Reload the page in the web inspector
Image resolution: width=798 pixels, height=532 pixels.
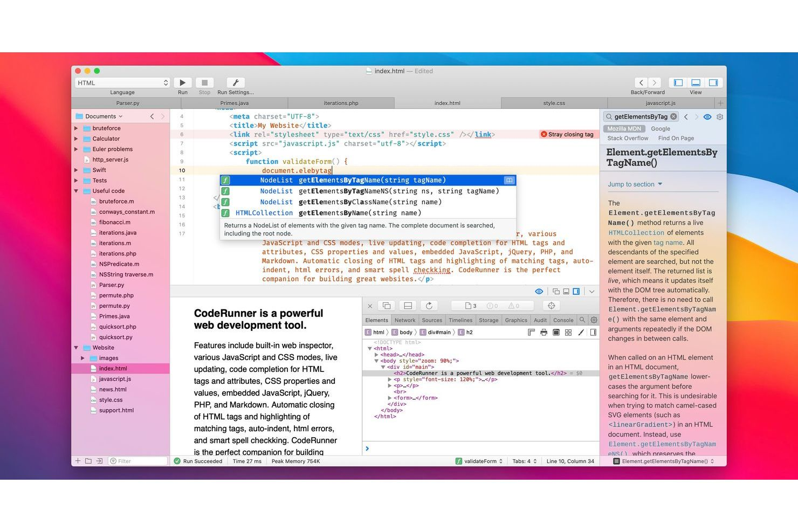(x=429, y=306)
